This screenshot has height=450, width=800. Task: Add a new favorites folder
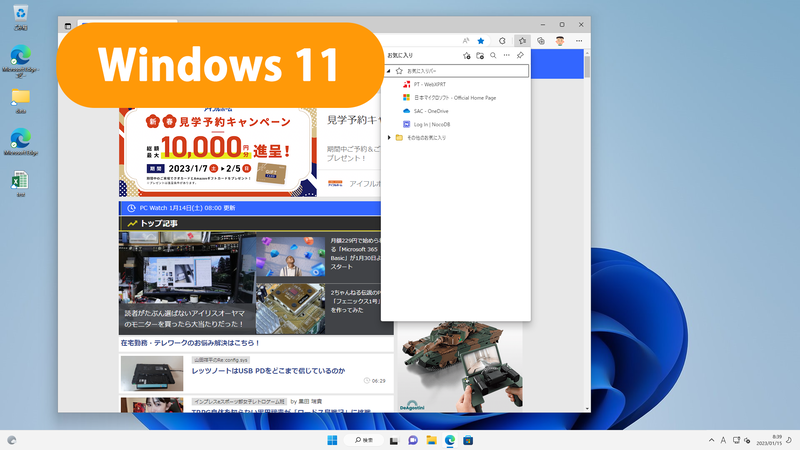[x=480, y=56]
